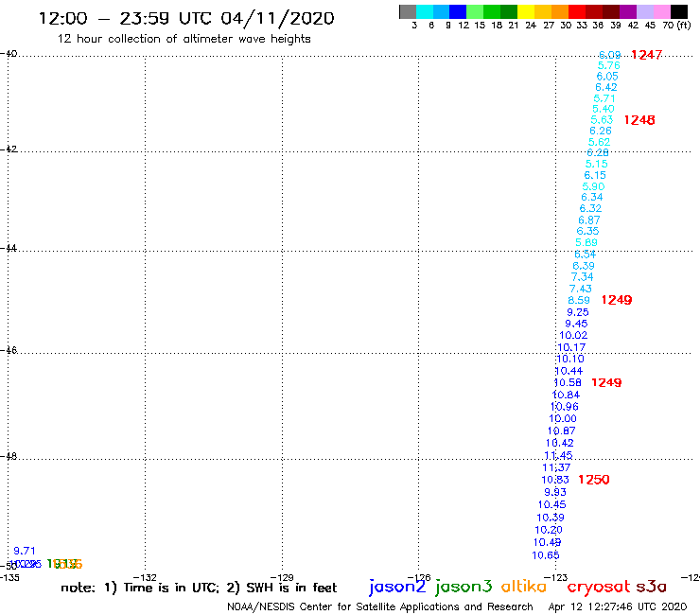Select the '12 hour collection of altimeter wave heights' subtitle
The image size is (700, 615).
[x=184, y=39]
